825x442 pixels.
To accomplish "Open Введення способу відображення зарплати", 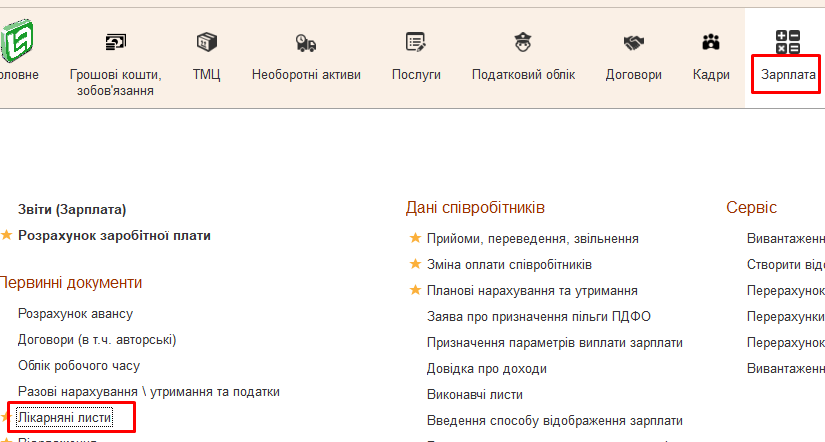I will pyautogui.click(x=555, y=420).
